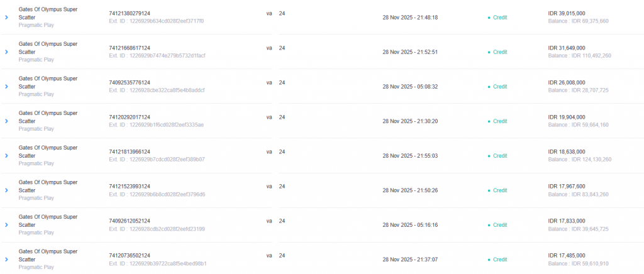Click the timestamp 28 Nov 2025 - 21:37:07

click(409, 260)
